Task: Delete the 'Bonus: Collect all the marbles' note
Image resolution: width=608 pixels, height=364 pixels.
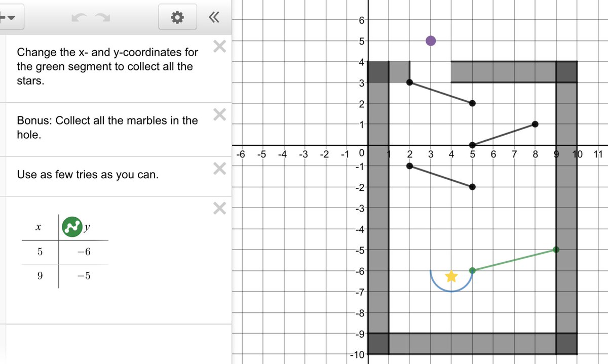Action: tap(219, 114)
